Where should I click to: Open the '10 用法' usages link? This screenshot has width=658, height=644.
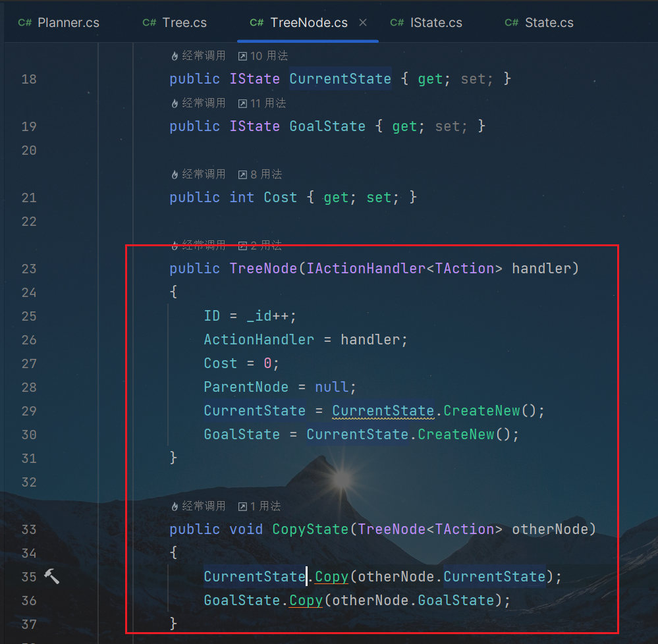click(263, 56)
